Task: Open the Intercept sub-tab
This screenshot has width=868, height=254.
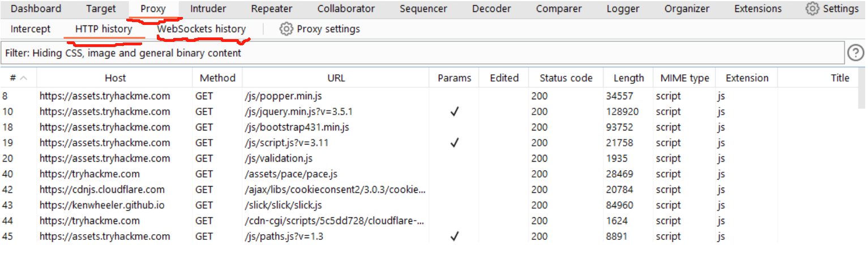Action: (x=31, y=29)
